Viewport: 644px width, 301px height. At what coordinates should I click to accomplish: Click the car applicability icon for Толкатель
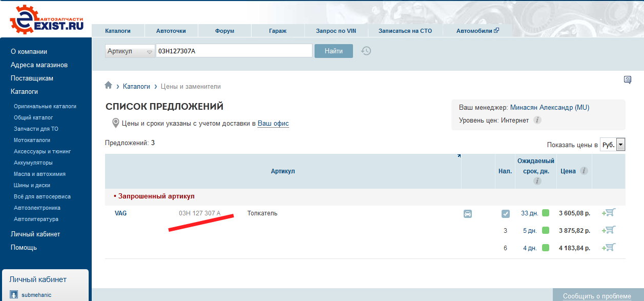pyautogui.click(x=468, y=214)
